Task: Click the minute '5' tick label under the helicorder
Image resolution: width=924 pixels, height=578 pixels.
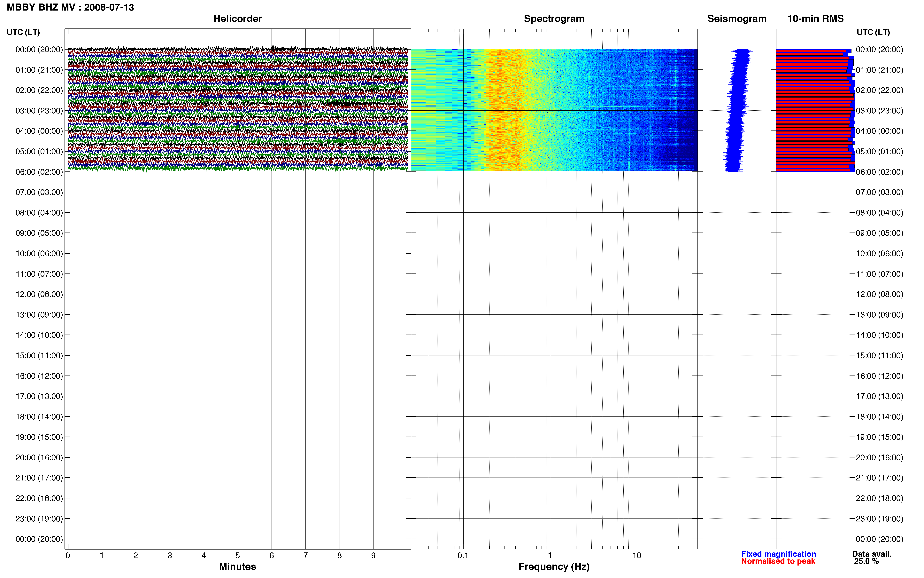Action: click(x=238, y=555)
